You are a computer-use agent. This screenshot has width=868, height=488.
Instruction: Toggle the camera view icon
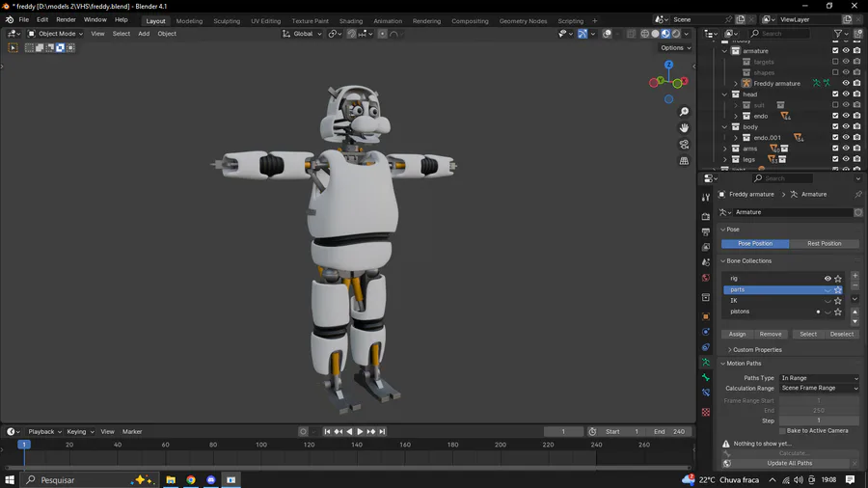click(684, 144)
